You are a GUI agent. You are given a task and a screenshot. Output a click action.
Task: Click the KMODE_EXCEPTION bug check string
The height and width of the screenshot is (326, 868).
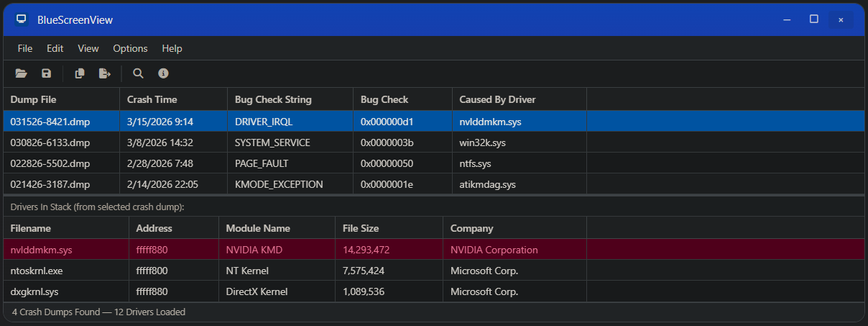click(279, 184)
